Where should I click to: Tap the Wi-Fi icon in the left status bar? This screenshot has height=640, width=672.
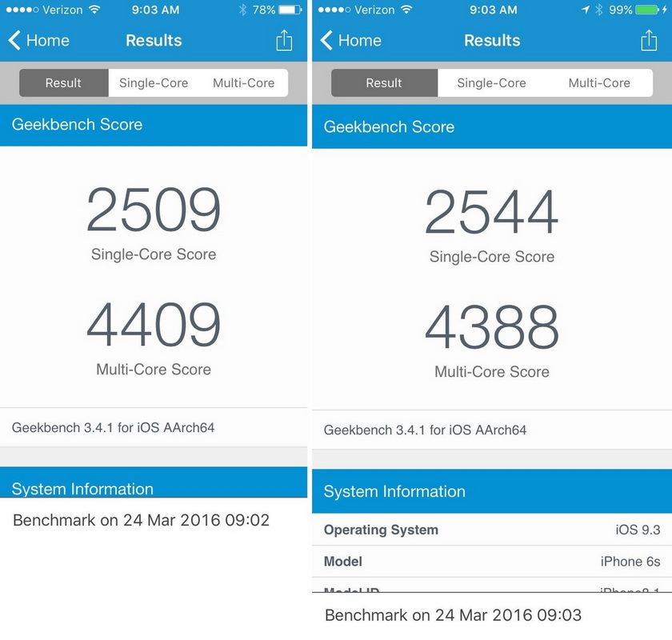94,10
